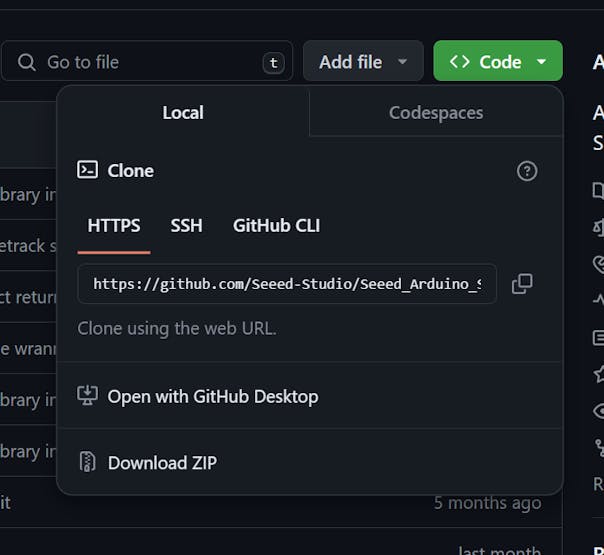
Task: Click the GitHub Desktop download icon
Action: tap(88, 396)
